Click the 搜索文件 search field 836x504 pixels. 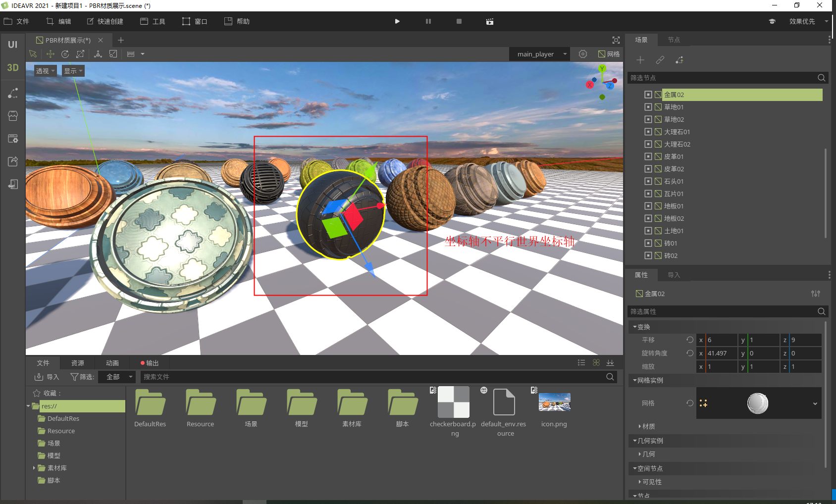[x=371, y=377]
